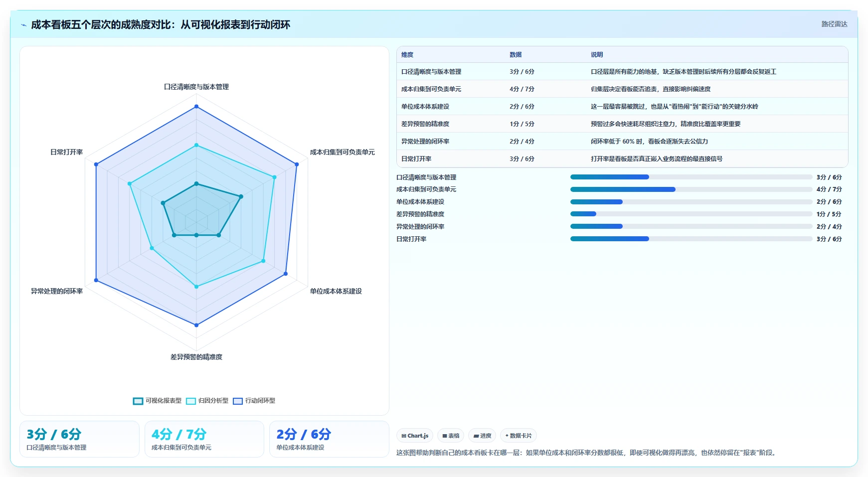The height and width of the screenshot is (477, 868).
Task: Click the note starting 预警过多会快速耗尽
Action: point(666,124)
